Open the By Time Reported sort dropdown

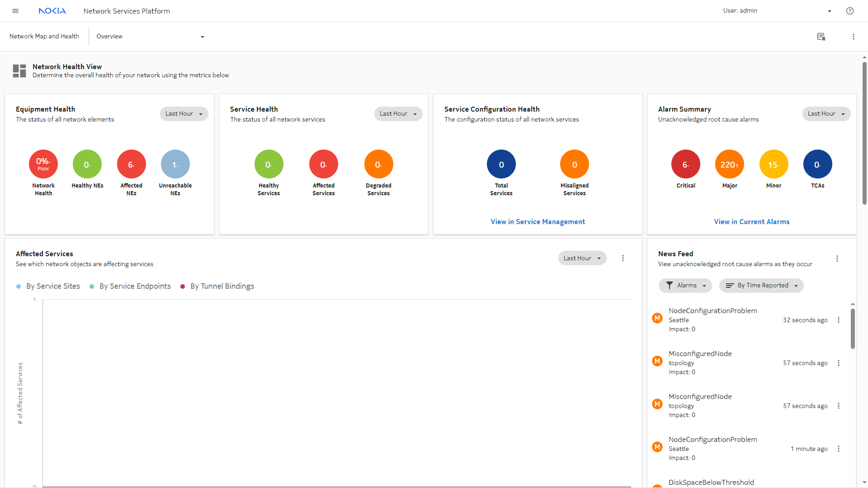coord(761,286)
